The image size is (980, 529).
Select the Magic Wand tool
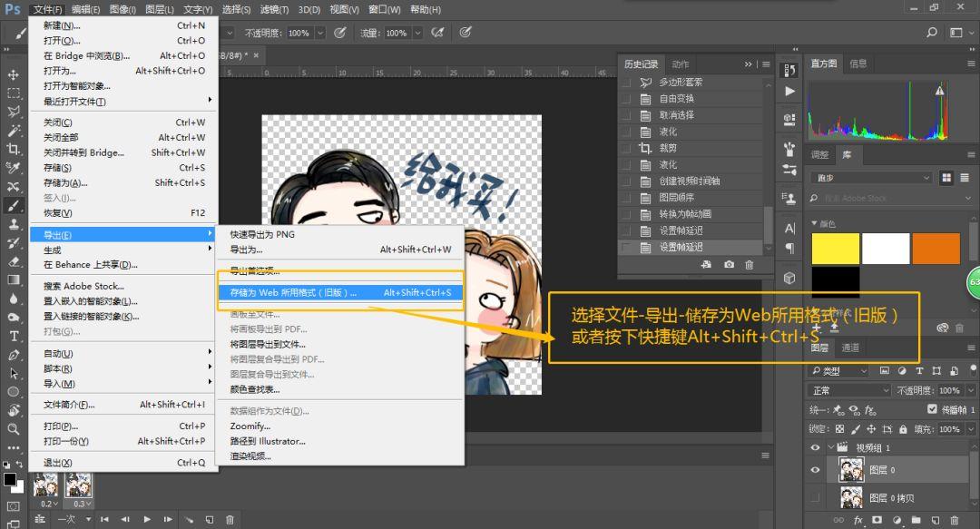coord(13,131)
